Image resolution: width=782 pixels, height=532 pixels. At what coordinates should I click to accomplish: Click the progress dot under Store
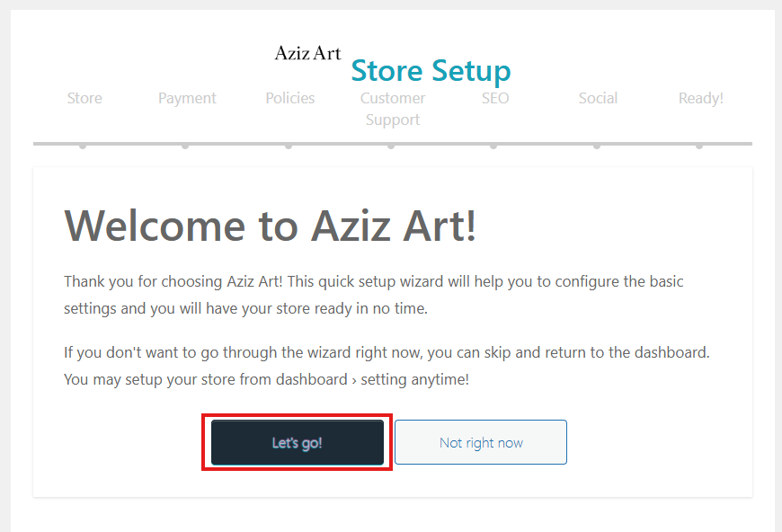[83, 145]
